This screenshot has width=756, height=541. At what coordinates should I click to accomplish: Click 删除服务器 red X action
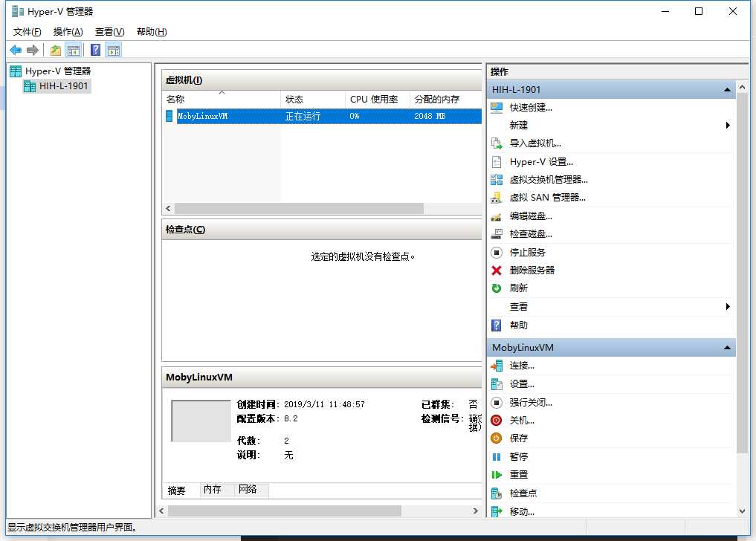click(x=532, y=270)
